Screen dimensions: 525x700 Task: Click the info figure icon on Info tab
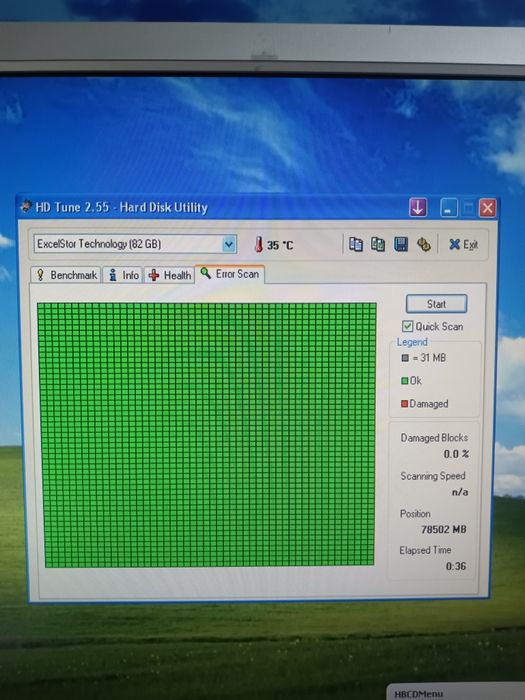click(113, 275)
